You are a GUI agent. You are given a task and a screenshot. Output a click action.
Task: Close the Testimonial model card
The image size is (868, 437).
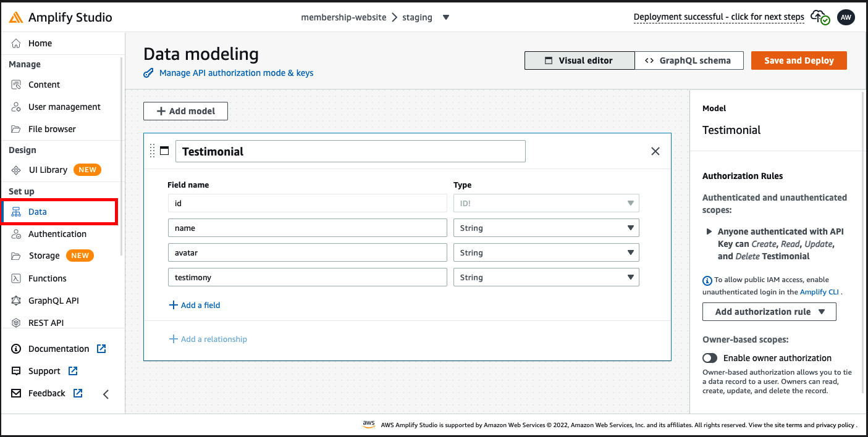[655, 151]
